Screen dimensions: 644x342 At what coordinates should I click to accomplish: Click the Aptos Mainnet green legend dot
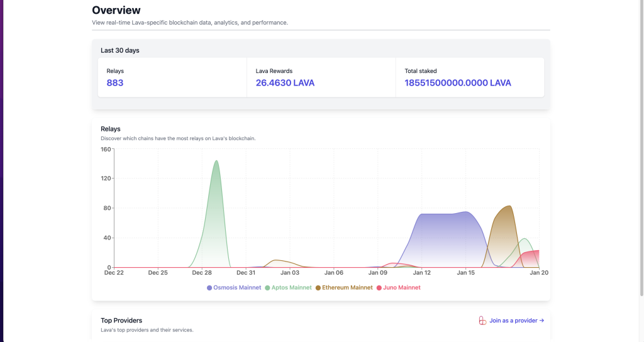coord(267,288)
